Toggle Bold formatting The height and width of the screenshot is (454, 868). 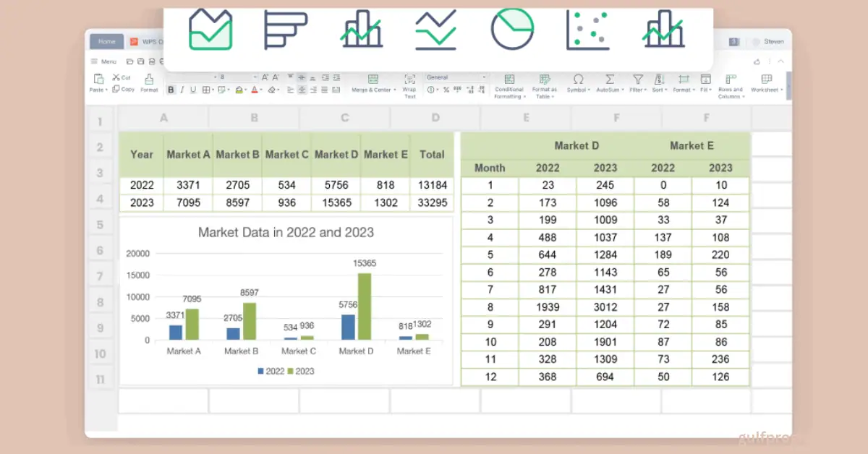click(x=171, y=90)
